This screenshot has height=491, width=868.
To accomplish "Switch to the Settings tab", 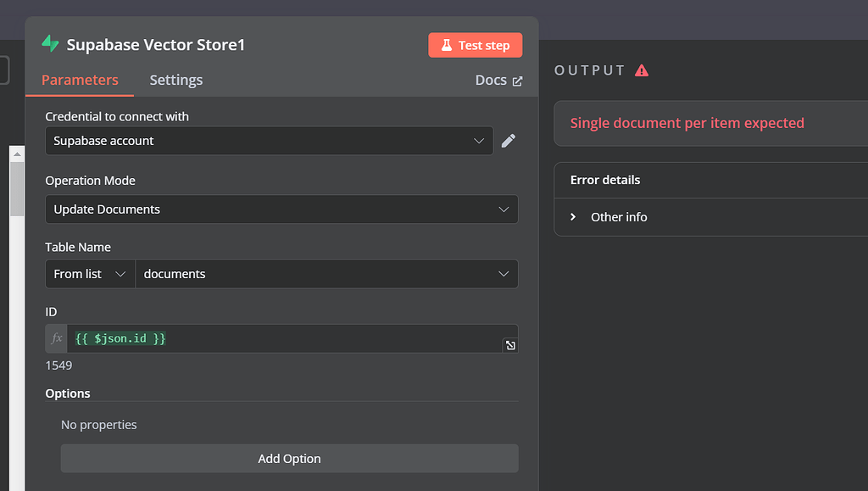I will pyautogui.click(x=175, y=80).
